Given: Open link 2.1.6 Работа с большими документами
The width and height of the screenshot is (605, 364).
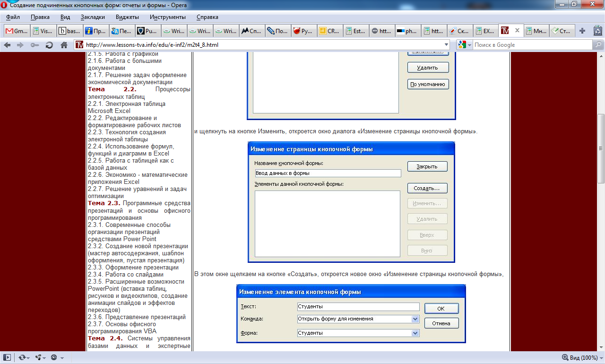Looking at the screenshot, I should pyautogui.click(x=125, y=64).
